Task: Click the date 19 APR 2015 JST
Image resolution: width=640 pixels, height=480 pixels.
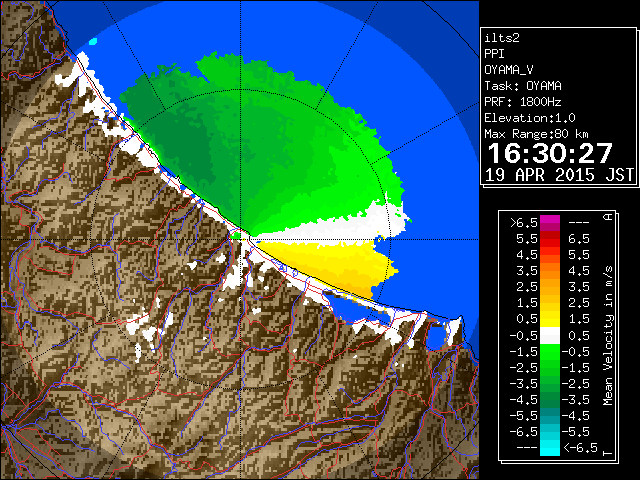Action: click(560, 175)
